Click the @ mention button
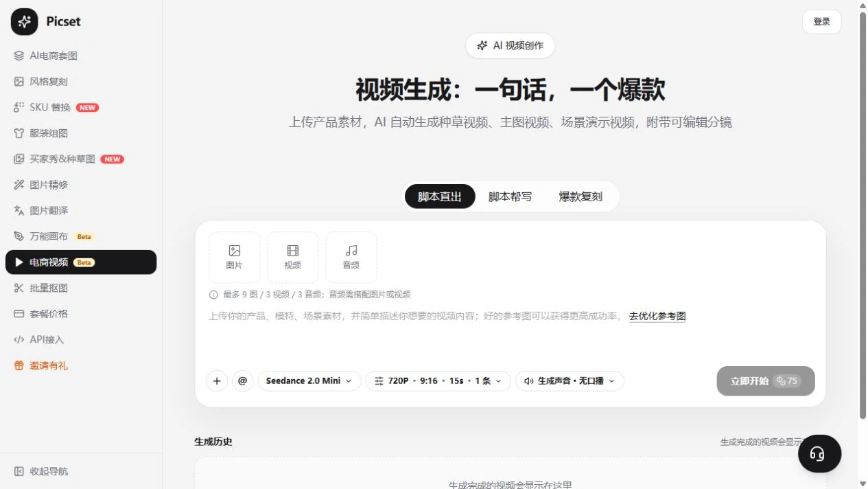 (x=242, y=380)
